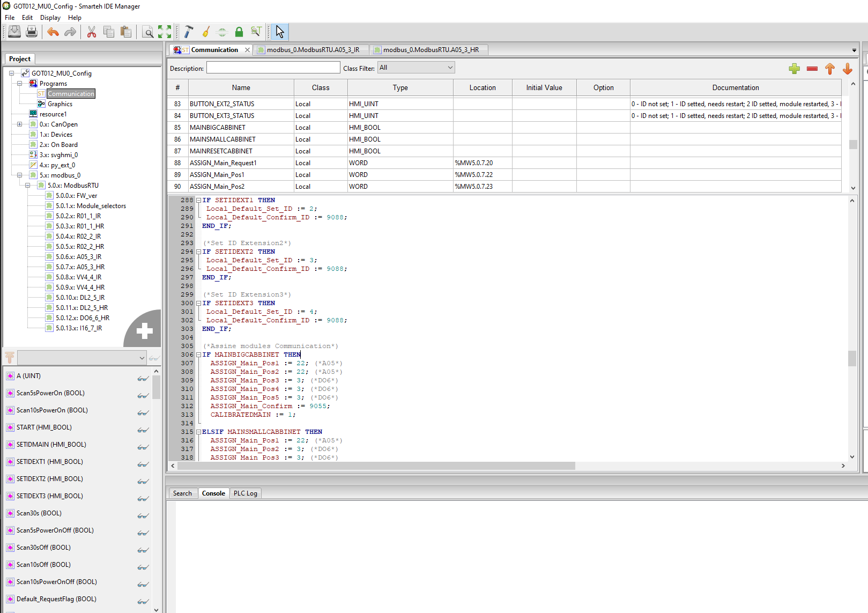This screenshot has height=613, width=868.
Task: Expand the 0.x: CanOpen tree node
Action: (x=20, y=124)
